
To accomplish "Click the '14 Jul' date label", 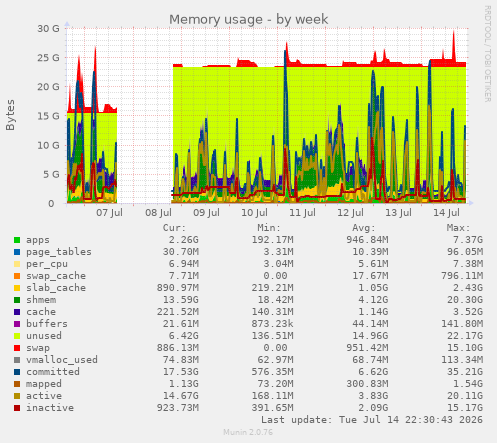I will tap(446, 213).
